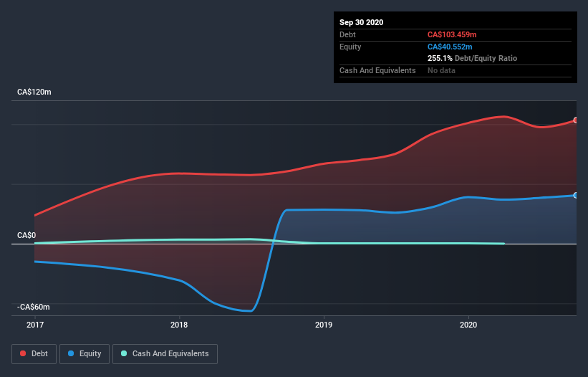Click the Sep 30 2020 tooltip date
The image size is (588, 377).
coord(361,22)
